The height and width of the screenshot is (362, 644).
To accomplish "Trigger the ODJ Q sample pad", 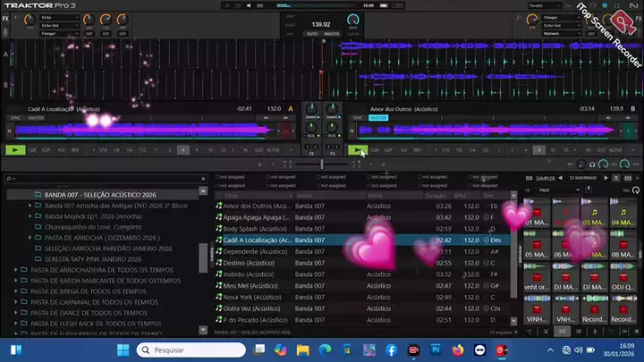I will (x=623, y=277).
